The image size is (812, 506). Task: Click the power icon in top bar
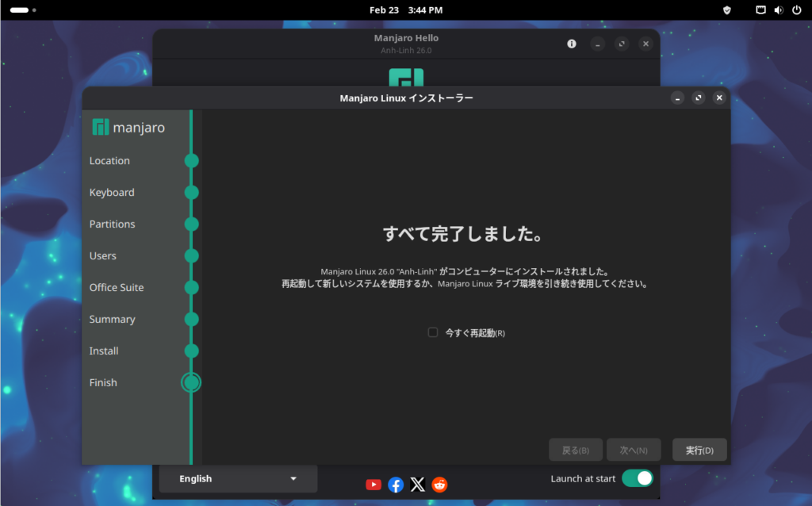pyautogui.click(x=796, y=10)
